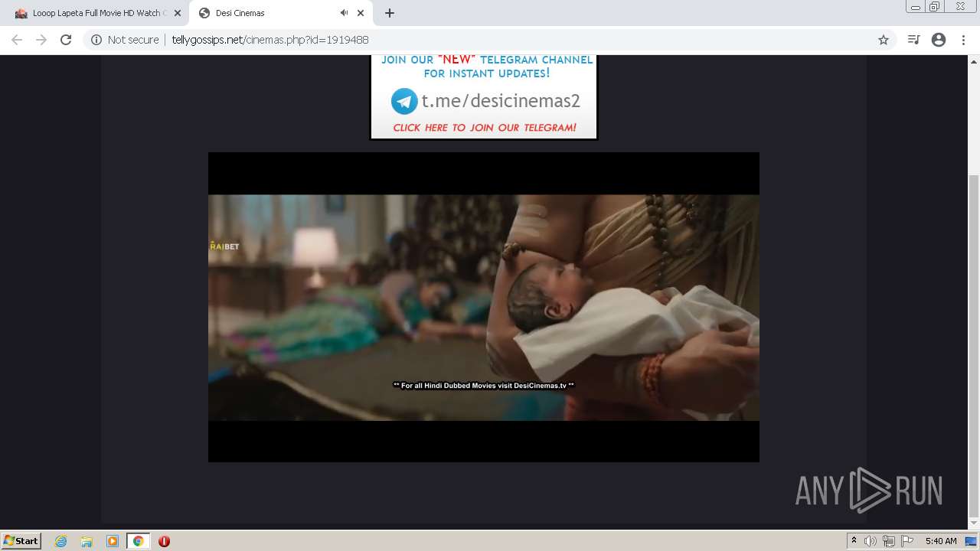Close the Looop Lapeta tab
Image resolution: width=980 pixels, height=551 pixels.
tap(178, 13)
